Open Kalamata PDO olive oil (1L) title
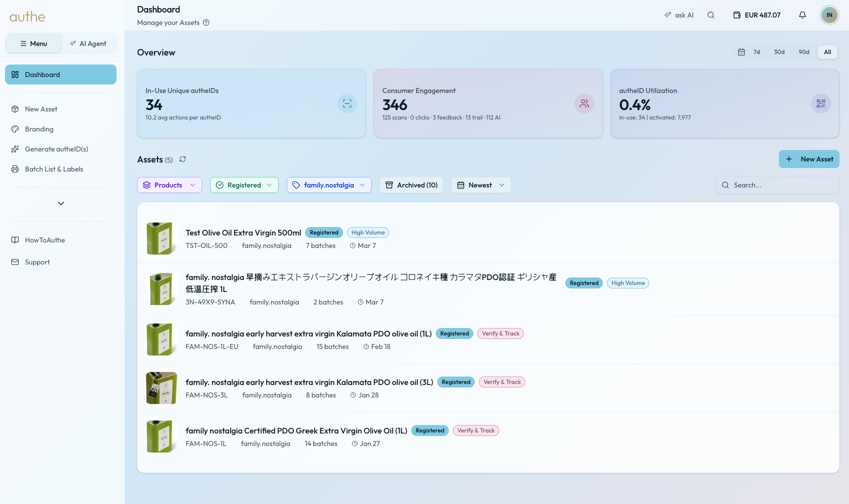Image resolution: width=849 pixels, height=504 pixels. click(x=309, y=333)
